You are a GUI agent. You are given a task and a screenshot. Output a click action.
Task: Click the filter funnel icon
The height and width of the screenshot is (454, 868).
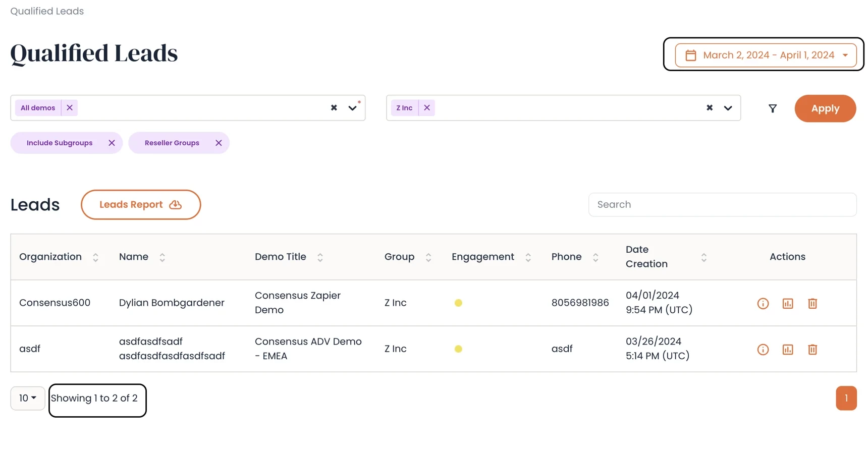[x=772, y=108]
